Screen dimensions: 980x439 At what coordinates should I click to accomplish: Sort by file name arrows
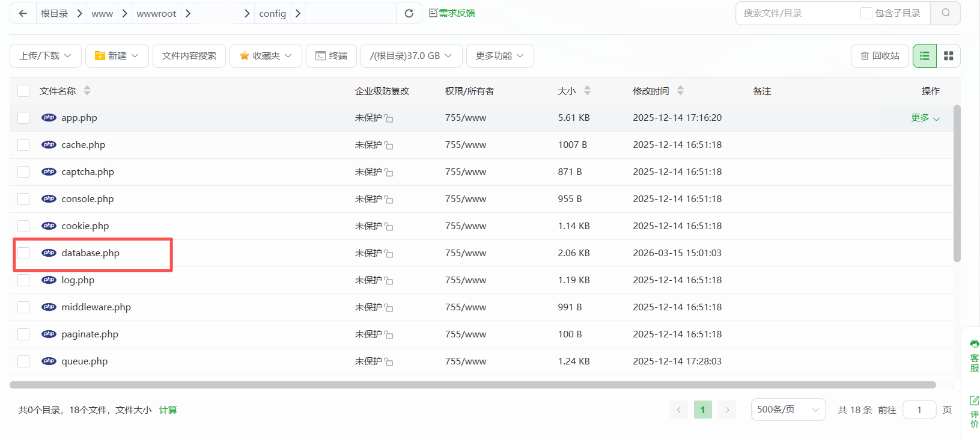(x=87, y=91)
